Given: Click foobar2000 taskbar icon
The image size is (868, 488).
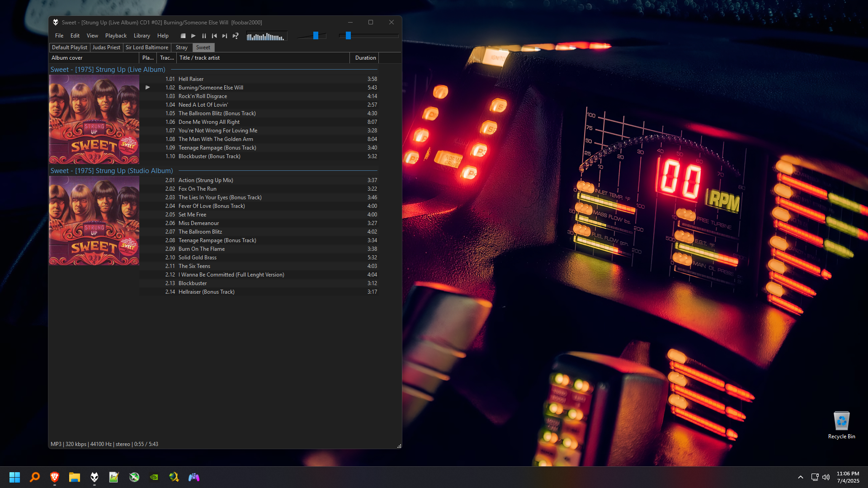Looking at the screenshot, I should click(x=94, y=477).
